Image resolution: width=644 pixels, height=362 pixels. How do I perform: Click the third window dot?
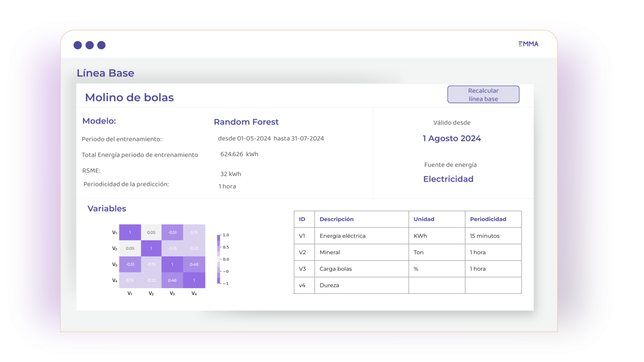tap(101, 45)
